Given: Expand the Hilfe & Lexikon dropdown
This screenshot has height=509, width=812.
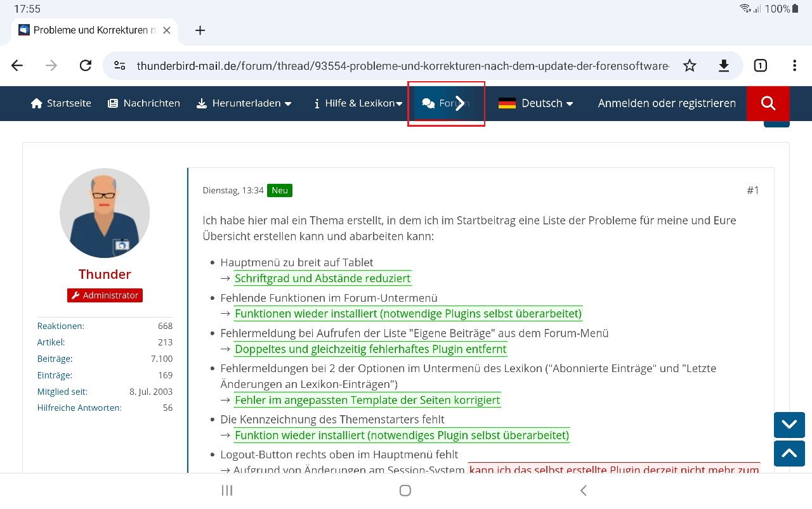Looking at the screenshot, I should pos(358,103).
